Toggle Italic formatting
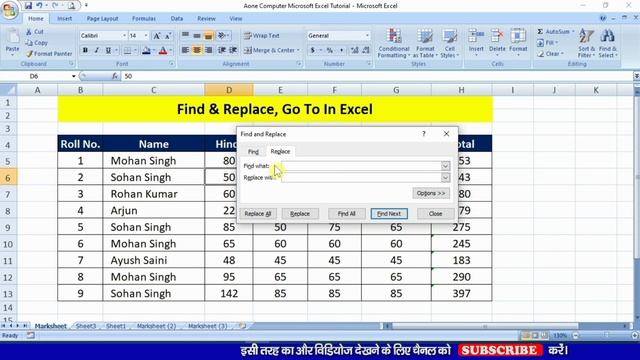The height and width of the screenshot is (360, 640). point(97,50)
